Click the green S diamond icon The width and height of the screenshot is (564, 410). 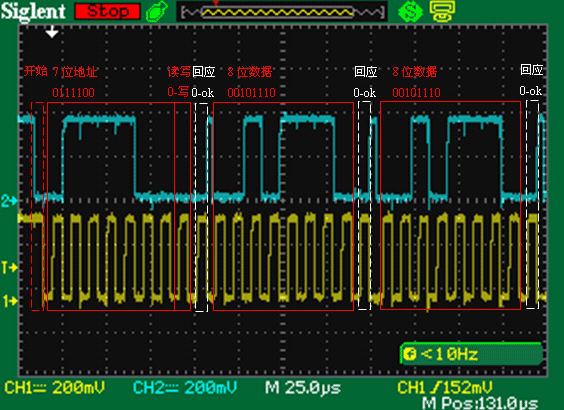[x=410, y=11]
